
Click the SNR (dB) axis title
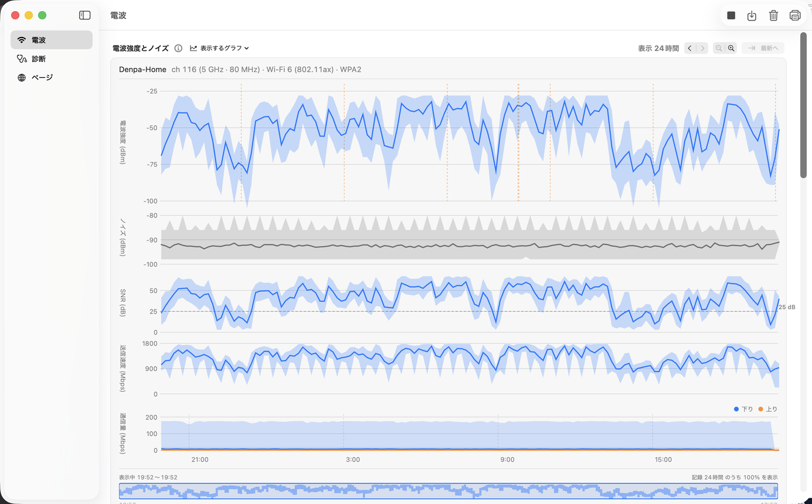tap(123, 304)
